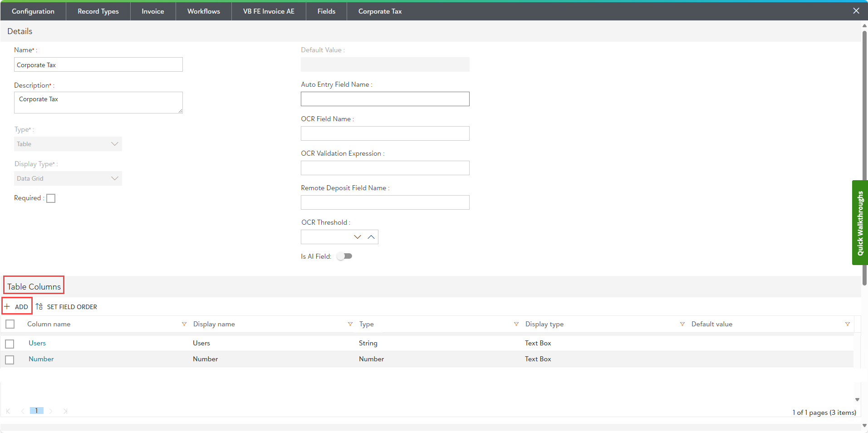Open the VB FE Invoice AE tab
868x433 pixels.
(269, 11)
